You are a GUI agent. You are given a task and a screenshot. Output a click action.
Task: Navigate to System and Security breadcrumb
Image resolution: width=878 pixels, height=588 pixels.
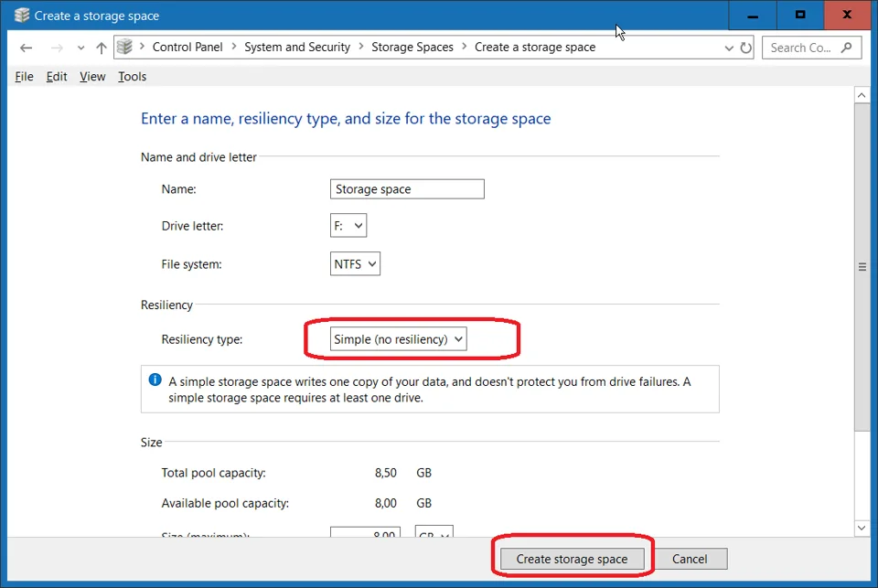pos(297,47)
